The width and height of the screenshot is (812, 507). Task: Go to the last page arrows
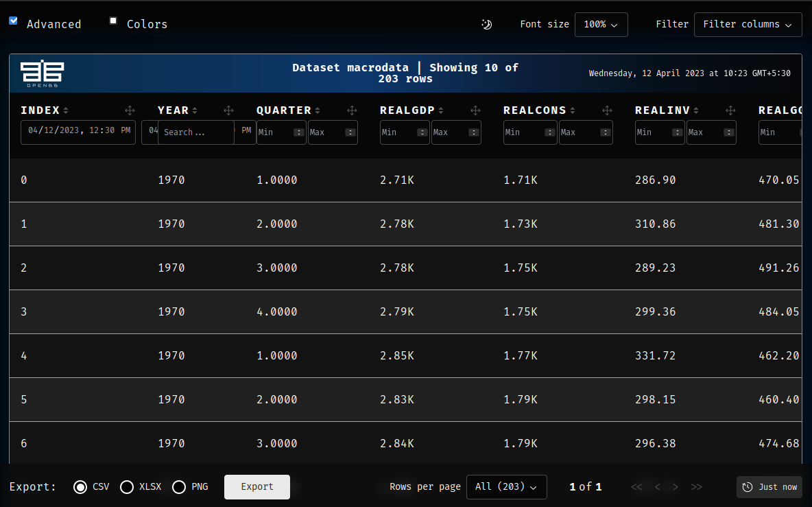pos(697,487)
